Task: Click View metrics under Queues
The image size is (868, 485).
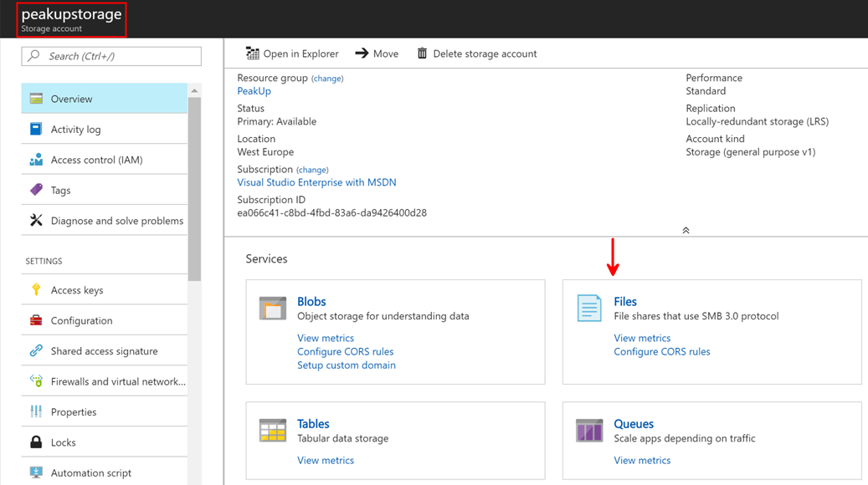Action: 642,460
